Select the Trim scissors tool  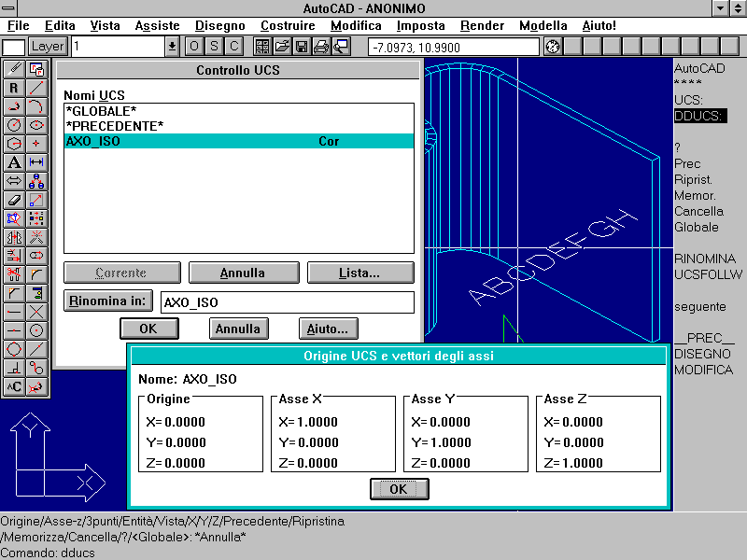tap(14, 274)
